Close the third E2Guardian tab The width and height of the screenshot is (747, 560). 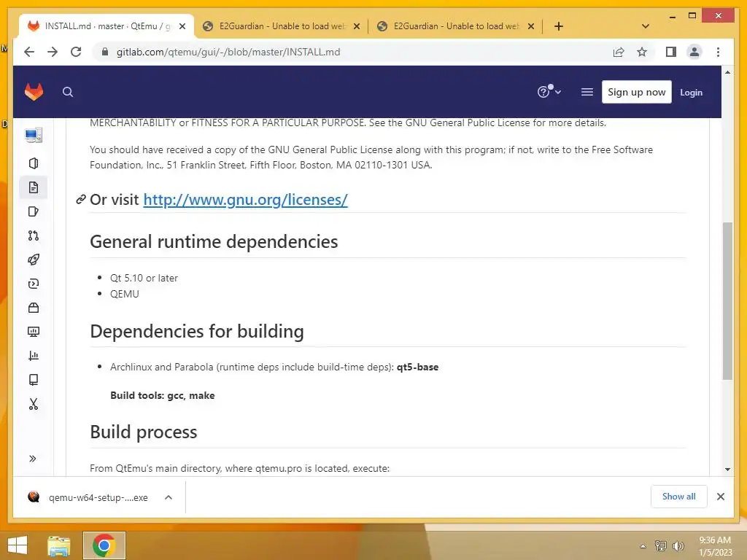pos(531,27)
